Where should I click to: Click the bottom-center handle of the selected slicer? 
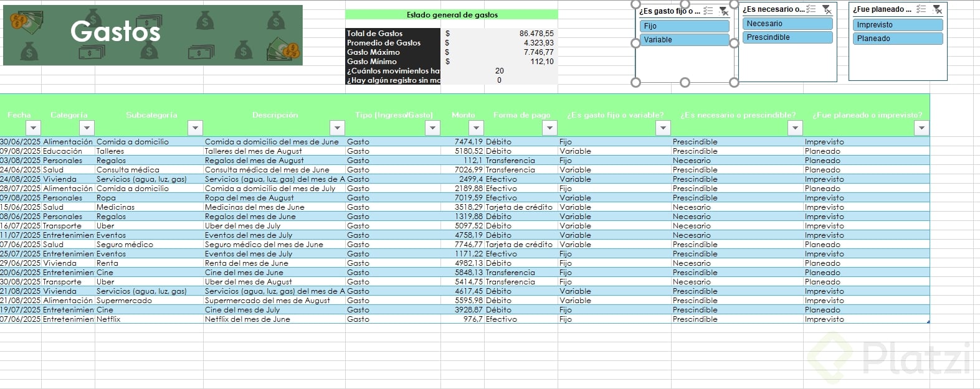(x=685, y=82)
